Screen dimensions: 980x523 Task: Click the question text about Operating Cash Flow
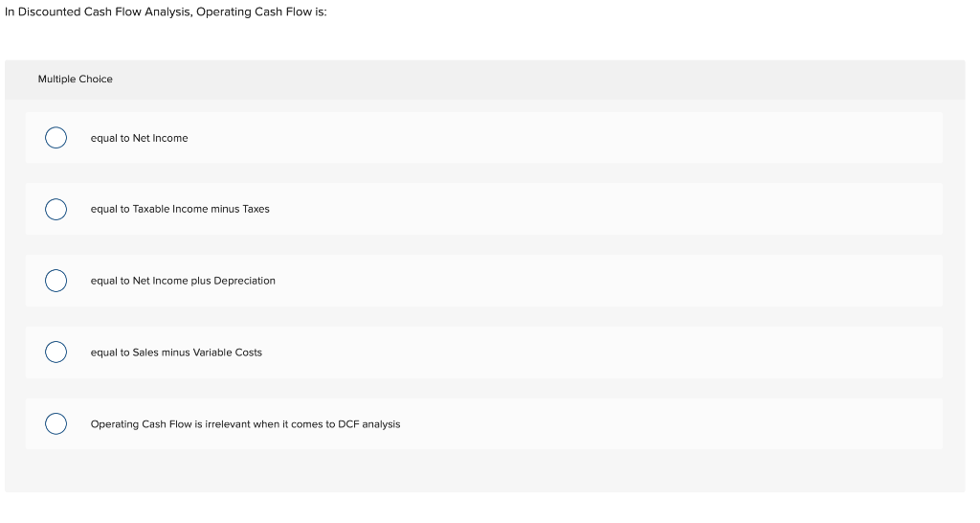point(166,11)
